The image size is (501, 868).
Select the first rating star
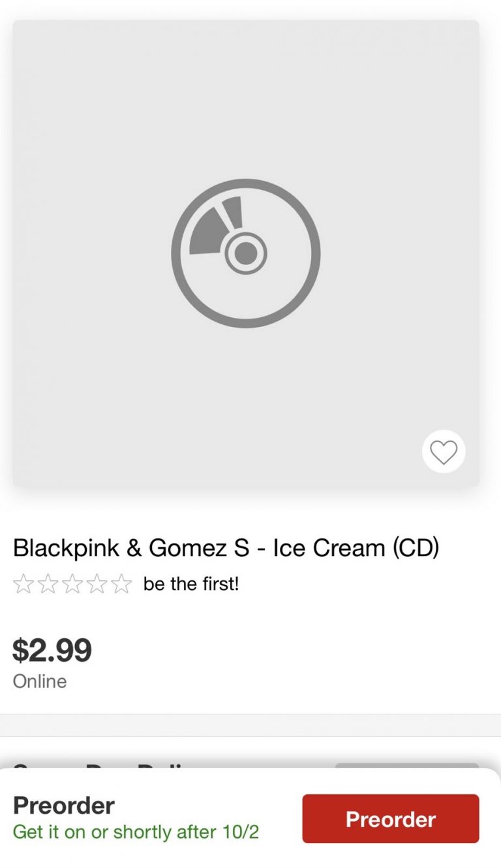pyautogui.click(x=23, y=584)
